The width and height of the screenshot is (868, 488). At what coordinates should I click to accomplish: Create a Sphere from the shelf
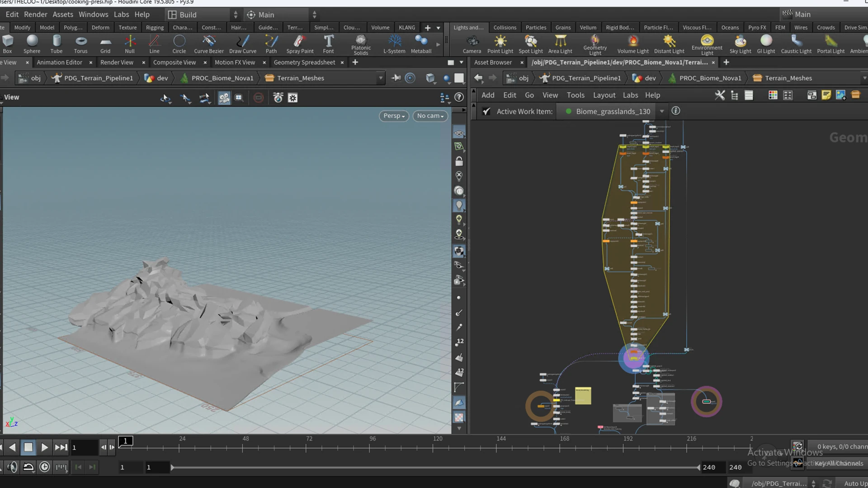click(32, 44)
